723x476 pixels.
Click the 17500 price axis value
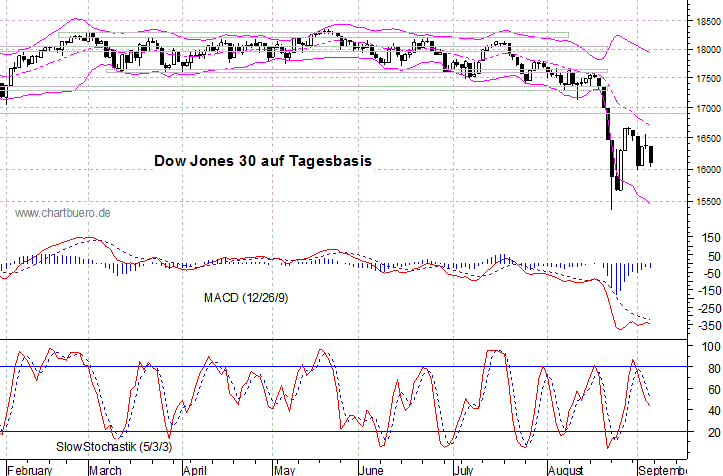tap(709, 79)
